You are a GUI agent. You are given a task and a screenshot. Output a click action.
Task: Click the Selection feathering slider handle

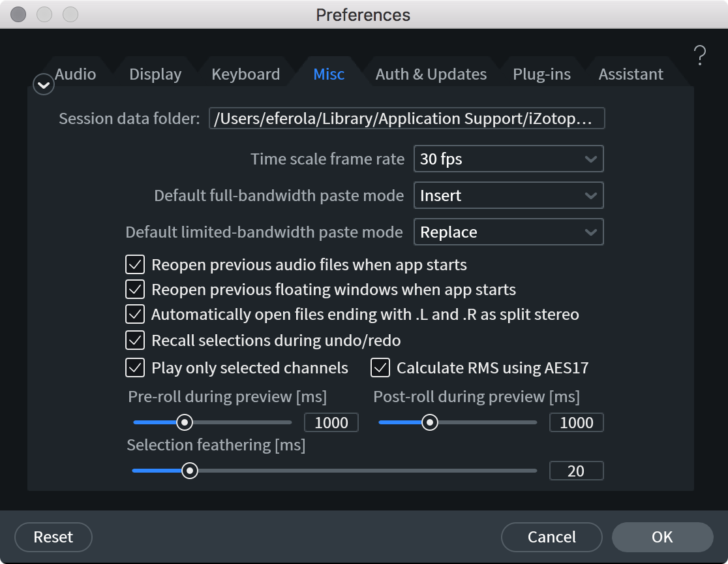click(x=189, y=471)
